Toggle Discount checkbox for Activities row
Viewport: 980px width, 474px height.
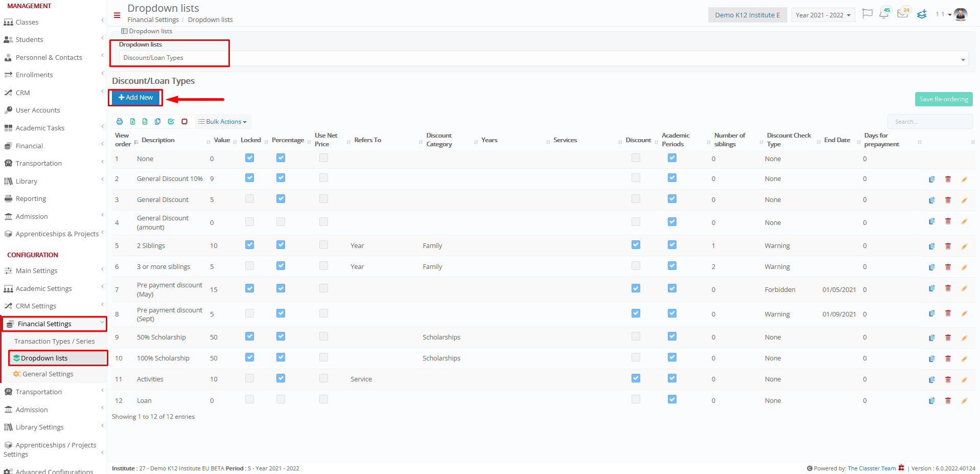pos(636,378)
